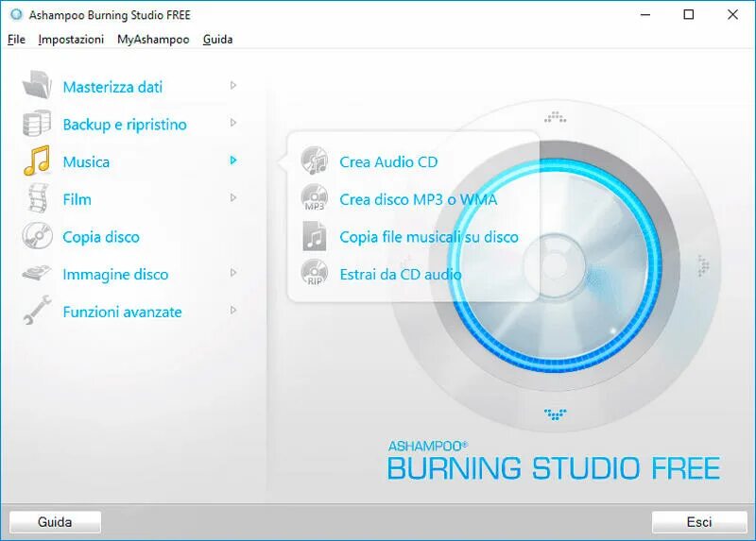Viewport: 756px width, 541px height.
Task: Select Crea disco MP3 o WMA
Action: click(x=418, y=199)
